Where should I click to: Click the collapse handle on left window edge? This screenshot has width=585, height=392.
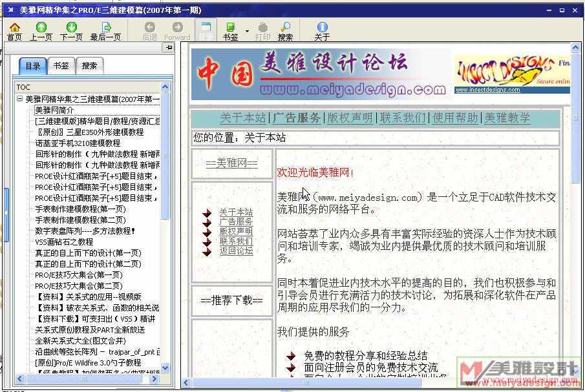(6, 214)
